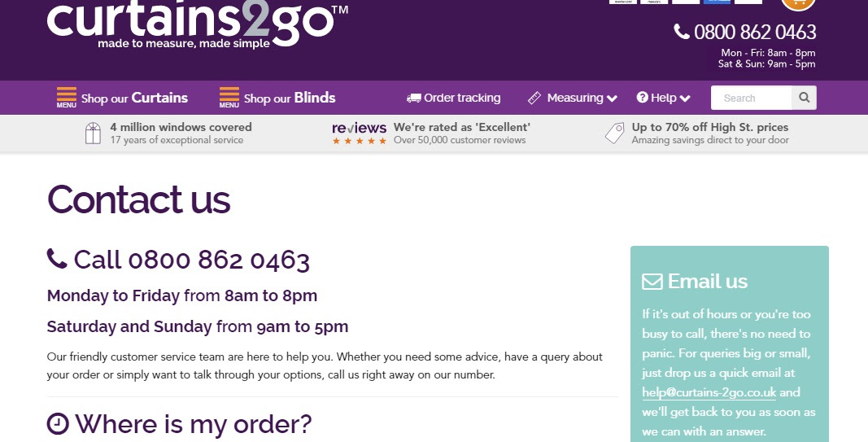Click the question mark Help icon
The image size is (868, 442).
pyautogui.click(x=642, y=98)
